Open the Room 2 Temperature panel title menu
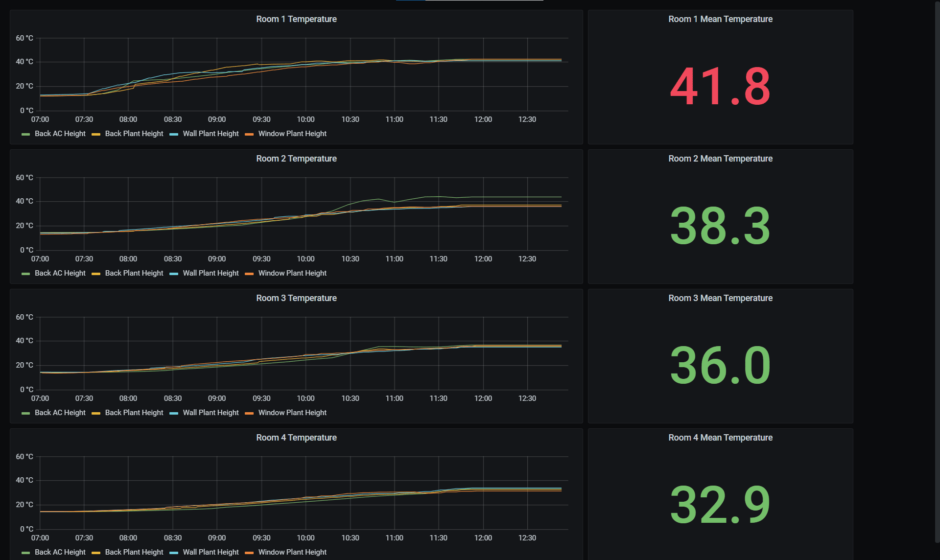 (x=296, y=159)
